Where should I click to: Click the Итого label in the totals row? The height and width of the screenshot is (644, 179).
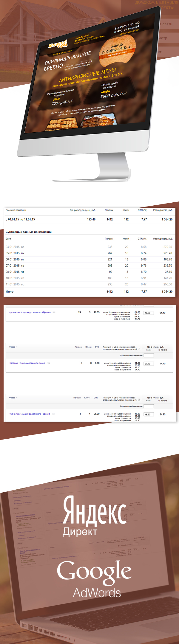[x=10, y=291]
